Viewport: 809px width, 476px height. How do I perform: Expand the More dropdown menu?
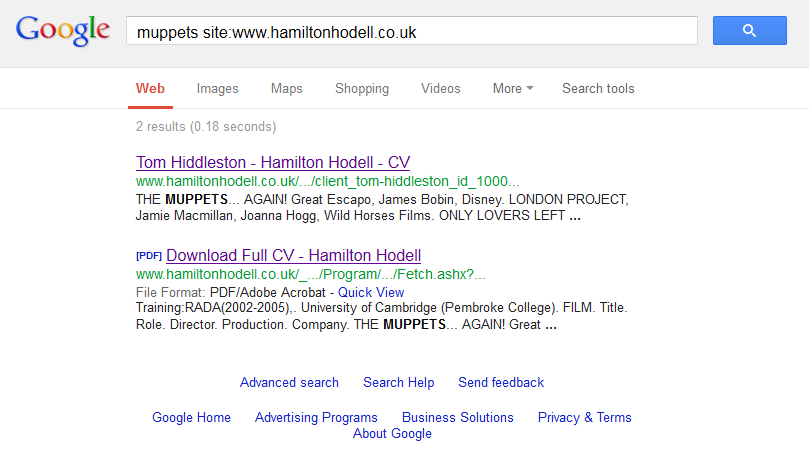click(512, 89)
